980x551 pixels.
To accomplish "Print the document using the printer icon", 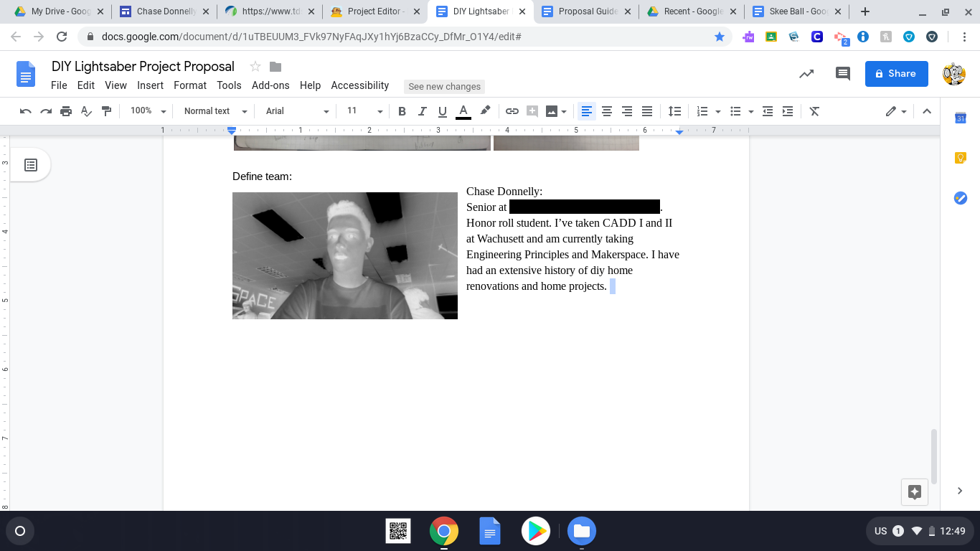I will (x=66, y=111).
